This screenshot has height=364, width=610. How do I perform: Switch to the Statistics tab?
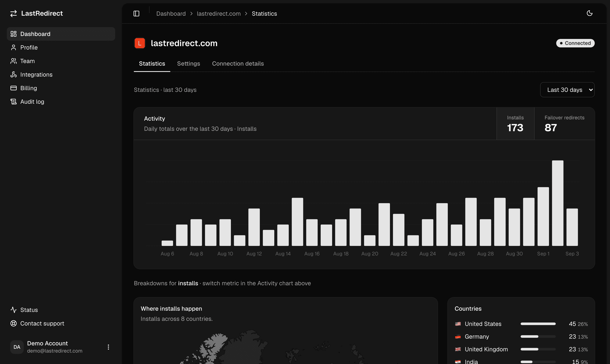tap(152, 63)
